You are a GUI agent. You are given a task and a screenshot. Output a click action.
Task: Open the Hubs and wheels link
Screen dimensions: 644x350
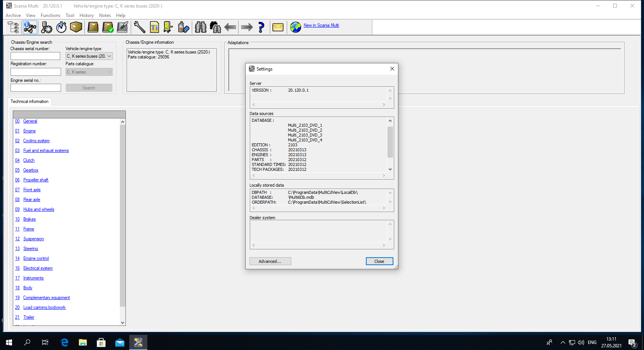point(38,209)
